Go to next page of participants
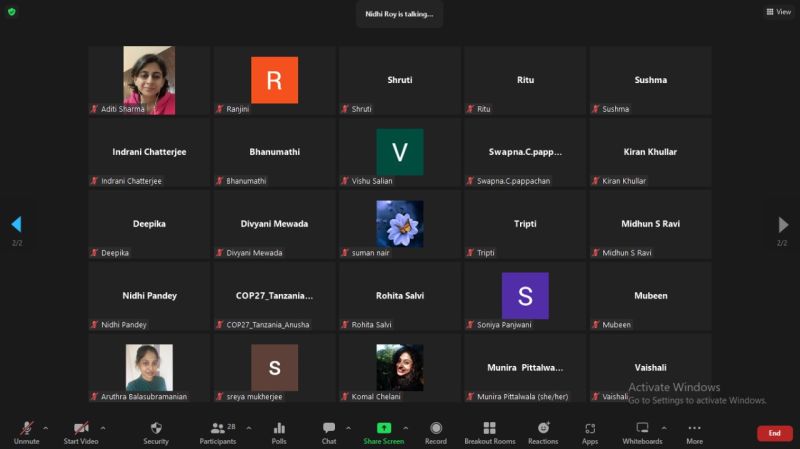The image size is (800, 449). point(783,224)
